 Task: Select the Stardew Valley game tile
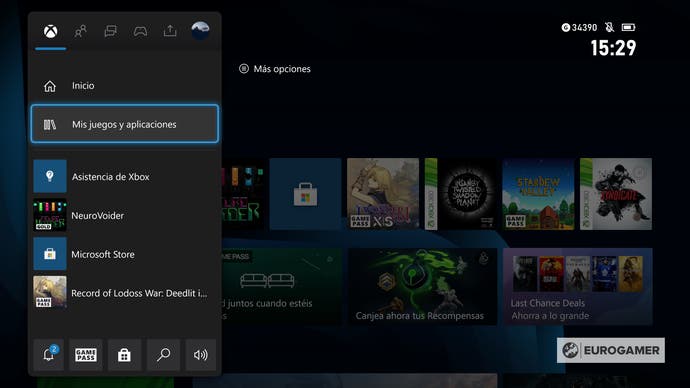pyautogui.click(x=538, y=194)
